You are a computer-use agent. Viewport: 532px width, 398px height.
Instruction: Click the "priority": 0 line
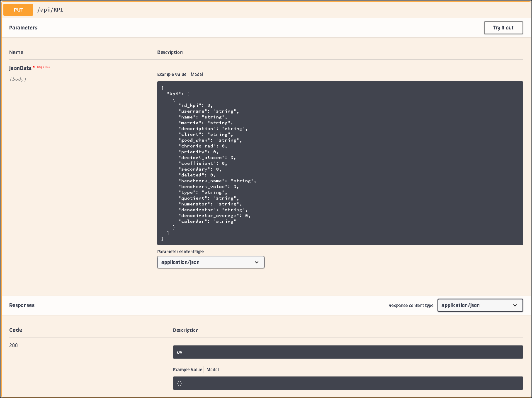point(199,152)
